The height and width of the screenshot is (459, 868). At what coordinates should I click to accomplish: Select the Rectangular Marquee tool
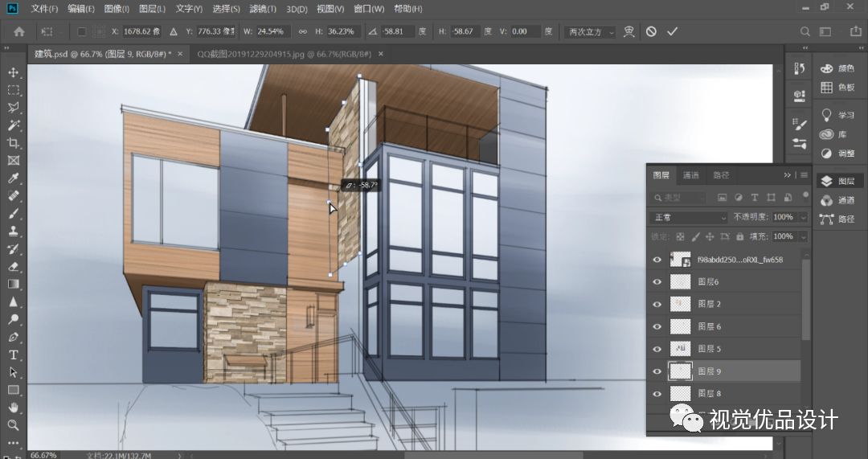(x=14, y=90)
